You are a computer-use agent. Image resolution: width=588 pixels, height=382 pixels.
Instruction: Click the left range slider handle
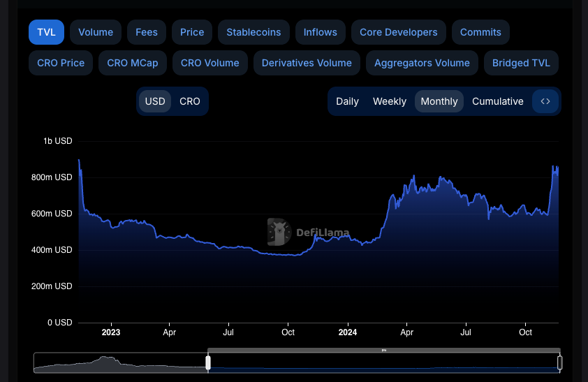208,362
